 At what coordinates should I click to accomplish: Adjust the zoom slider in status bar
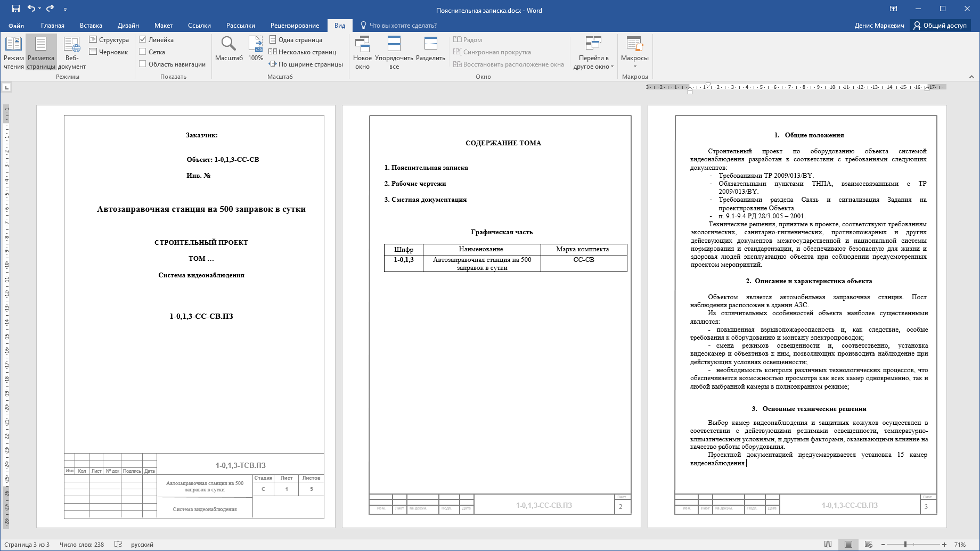(x=905, y=544)
